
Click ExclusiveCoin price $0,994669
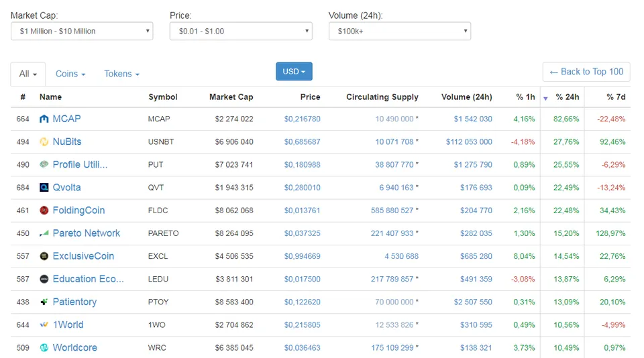pos(303,256)
